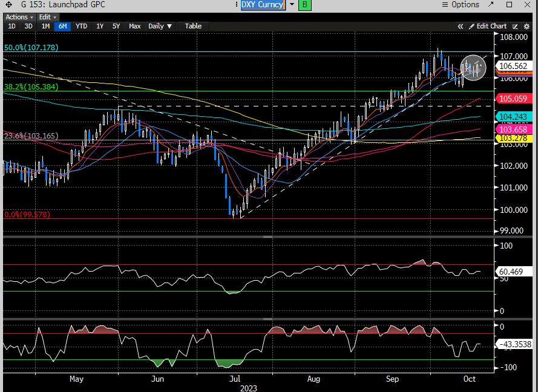Open chart settings gear icon
Screen dimensions: 538x392
point(528,26)
